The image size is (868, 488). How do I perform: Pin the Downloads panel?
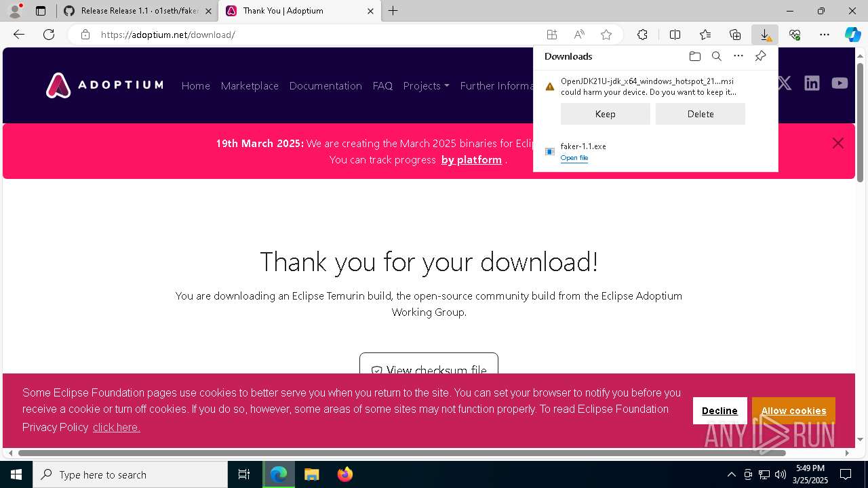coord(760,56)
